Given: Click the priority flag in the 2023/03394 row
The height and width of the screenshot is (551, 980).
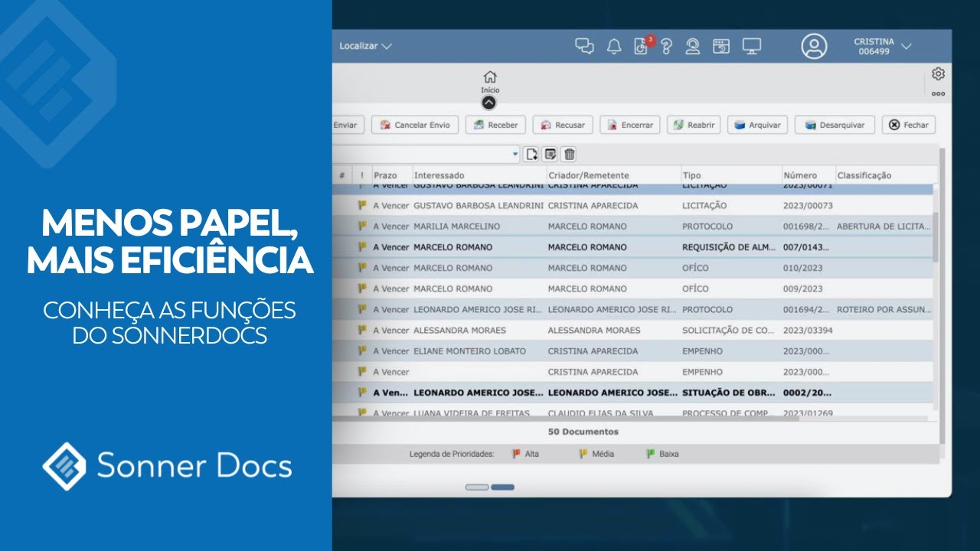Looking at the screenshot, I should 362,330.
